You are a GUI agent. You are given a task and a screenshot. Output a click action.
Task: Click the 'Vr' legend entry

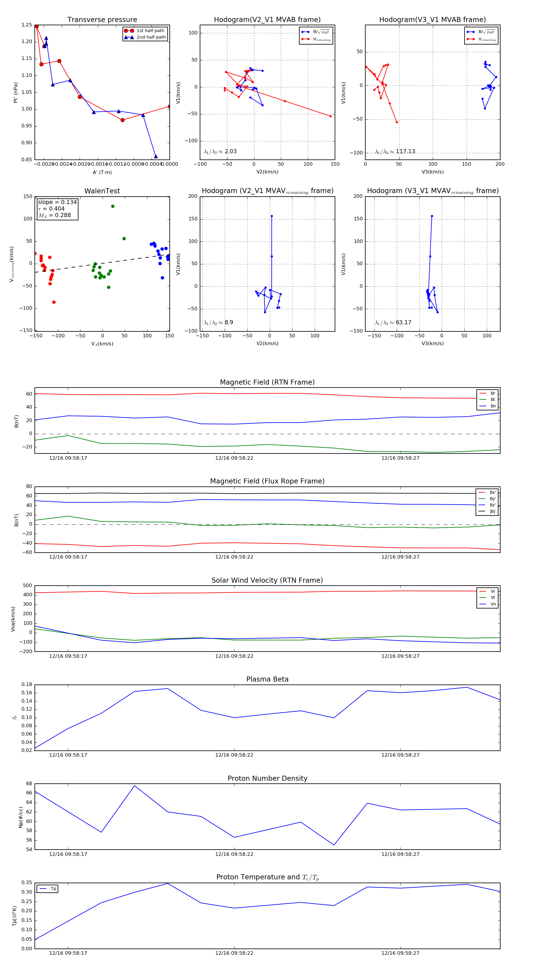pos(487,591)
